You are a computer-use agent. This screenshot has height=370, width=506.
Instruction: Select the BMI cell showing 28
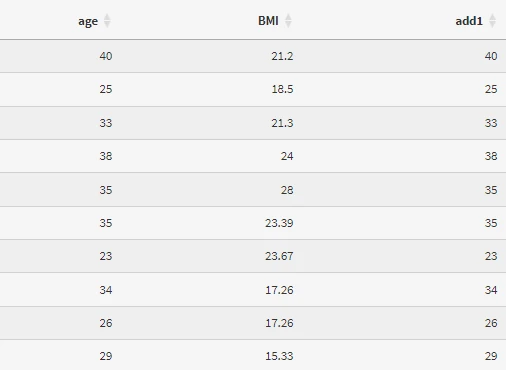(x=287, y=190)
